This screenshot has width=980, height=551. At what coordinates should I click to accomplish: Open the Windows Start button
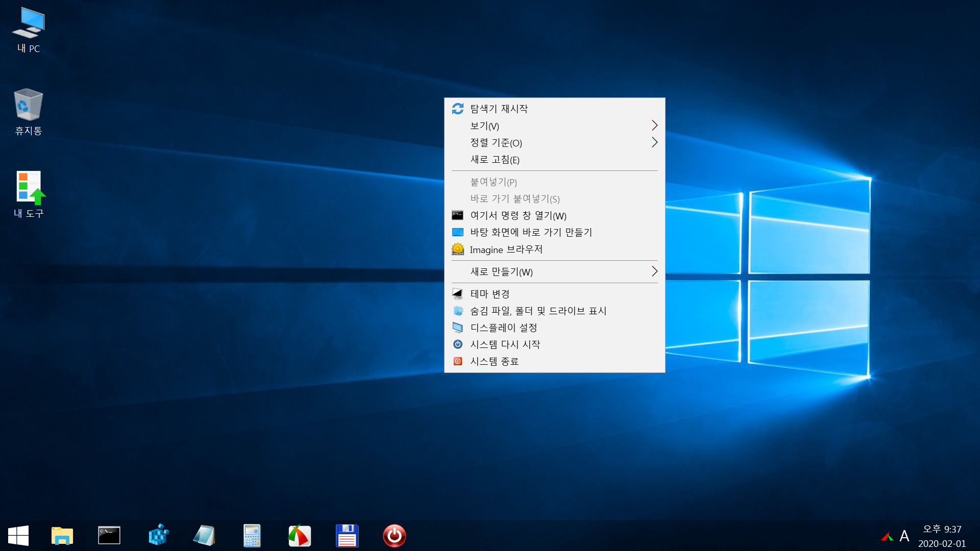(18, 536)
